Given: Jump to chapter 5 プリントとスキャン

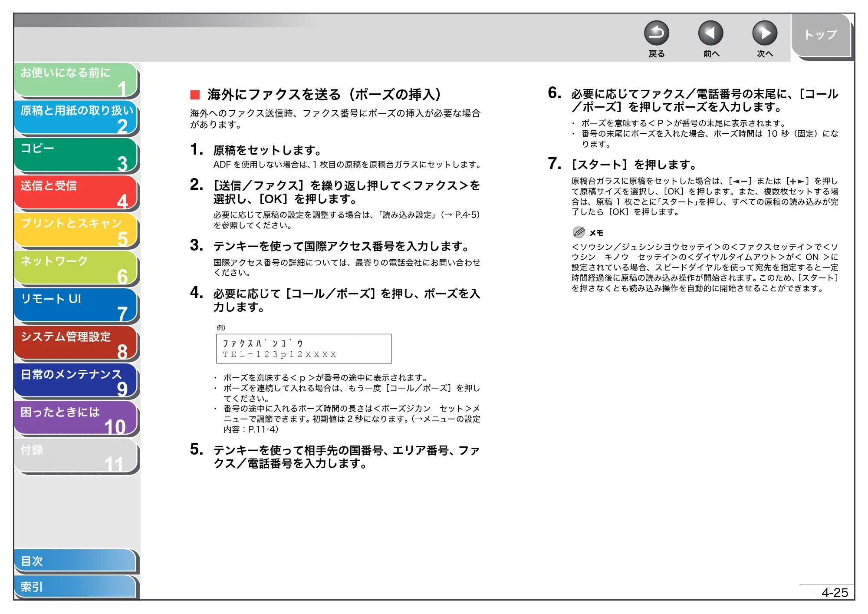Looking at the screenshot, I should [76, 230].
